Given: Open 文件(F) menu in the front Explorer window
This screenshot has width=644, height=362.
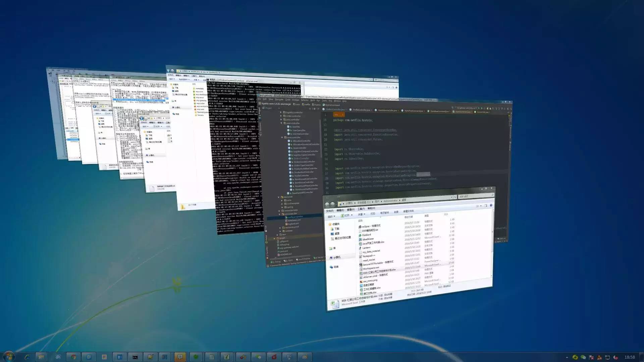Looking at the screenshot, I should (x=329, y=211).
